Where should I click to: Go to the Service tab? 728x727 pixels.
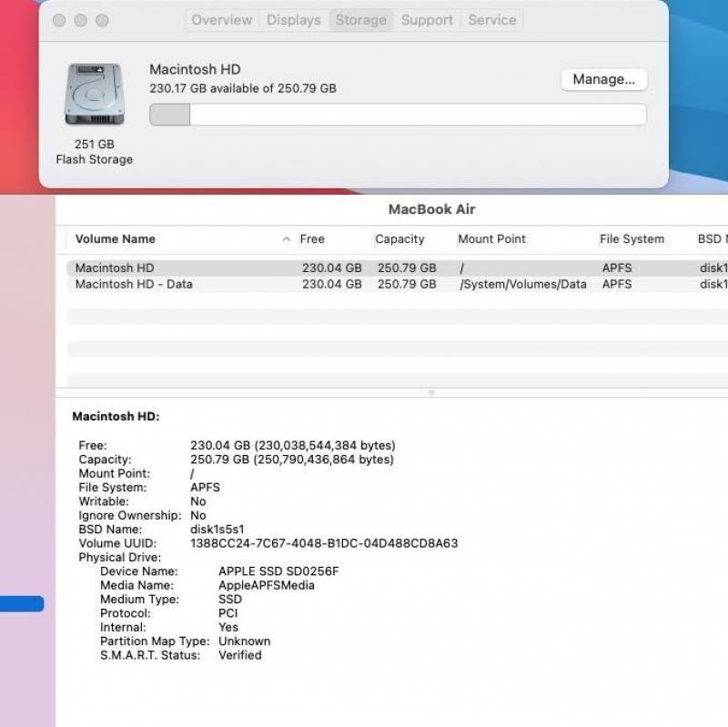pos(491,20)
